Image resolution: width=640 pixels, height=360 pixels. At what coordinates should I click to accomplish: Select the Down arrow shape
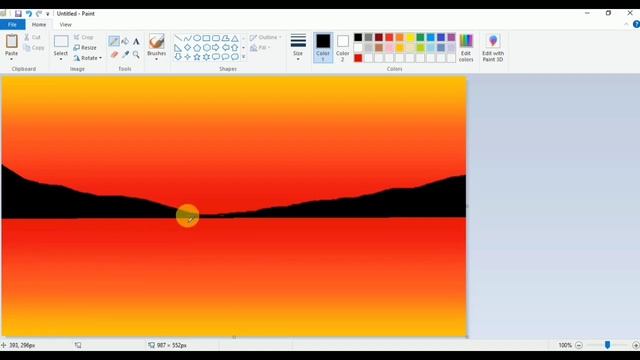point(178,57)
